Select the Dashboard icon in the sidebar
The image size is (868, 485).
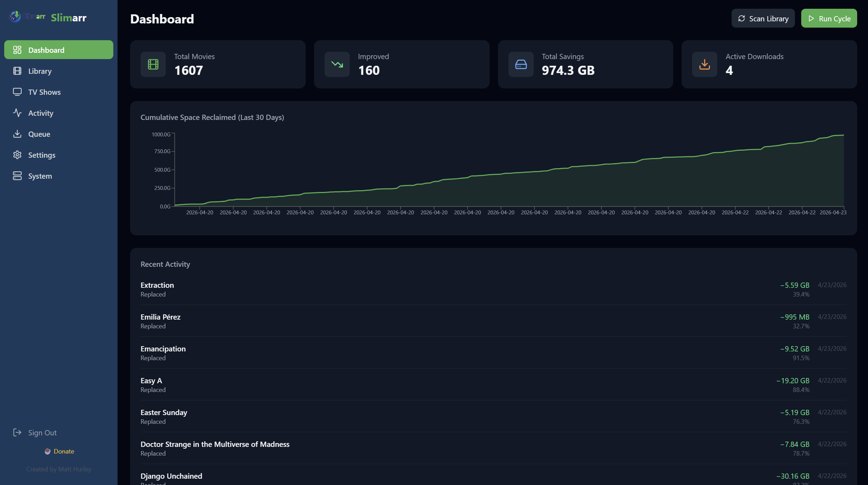pos(17,50)
